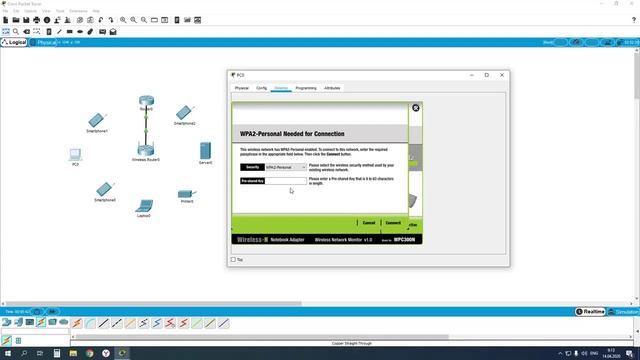Click the Wireless Router0 device
This screenshot has height=360, width=640.
[146, 151]
